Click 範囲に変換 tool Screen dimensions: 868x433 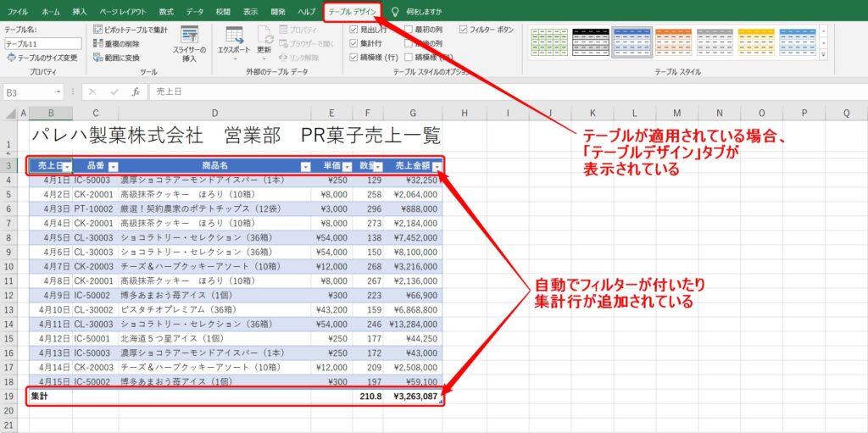pos(116,58)
